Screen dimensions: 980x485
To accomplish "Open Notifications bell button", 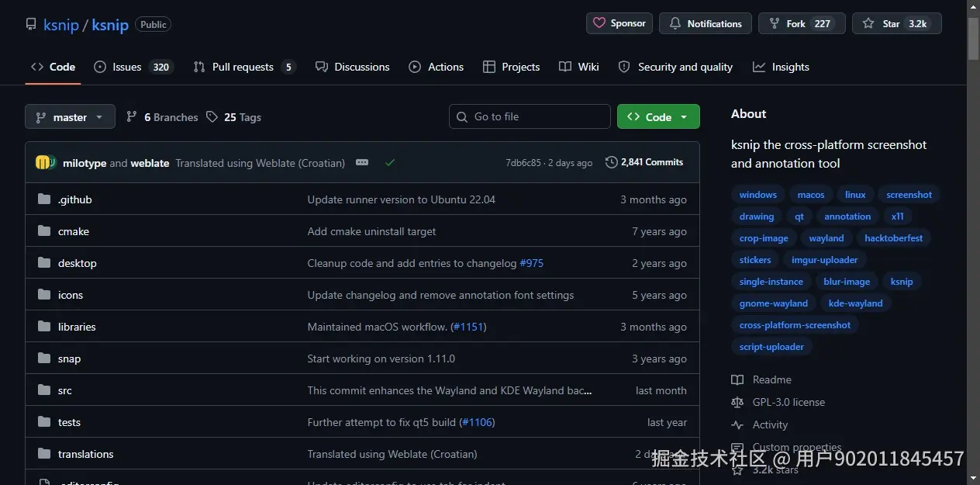I will coord(706,23).
